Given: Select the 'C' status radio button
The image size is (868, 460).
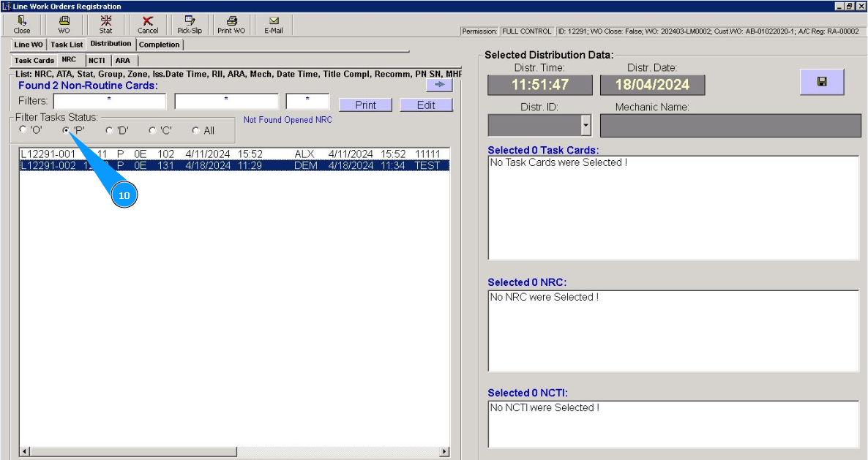Looking at the screenshot, I should [x=152, y=130].
